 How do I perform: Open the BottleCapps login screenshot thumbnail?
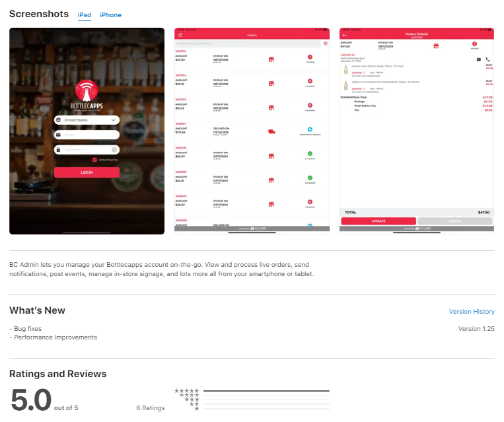pos(87,131)
